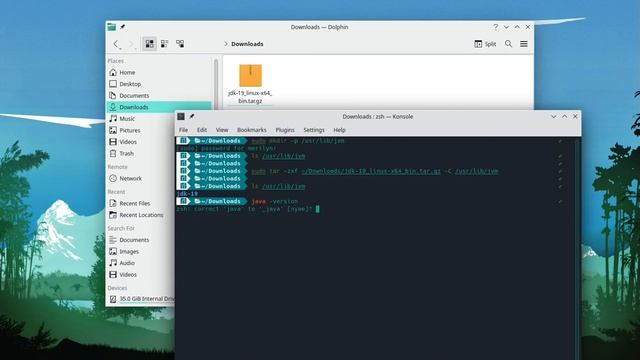Minimize the Konsole window
The width and height of the screenshot is (640, 360).
click(553, 116)
